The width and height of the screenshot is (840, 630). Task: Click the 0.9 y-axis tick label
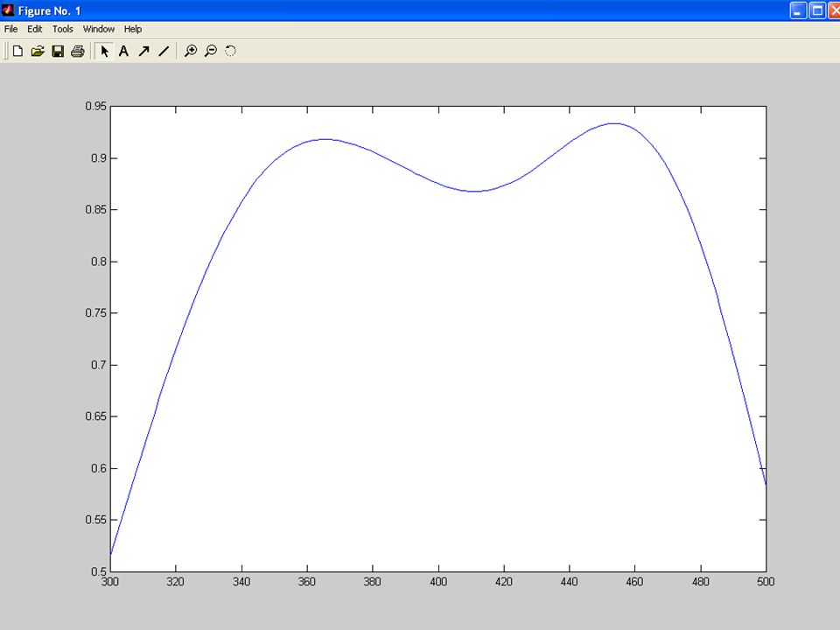(x=99, y=158)
